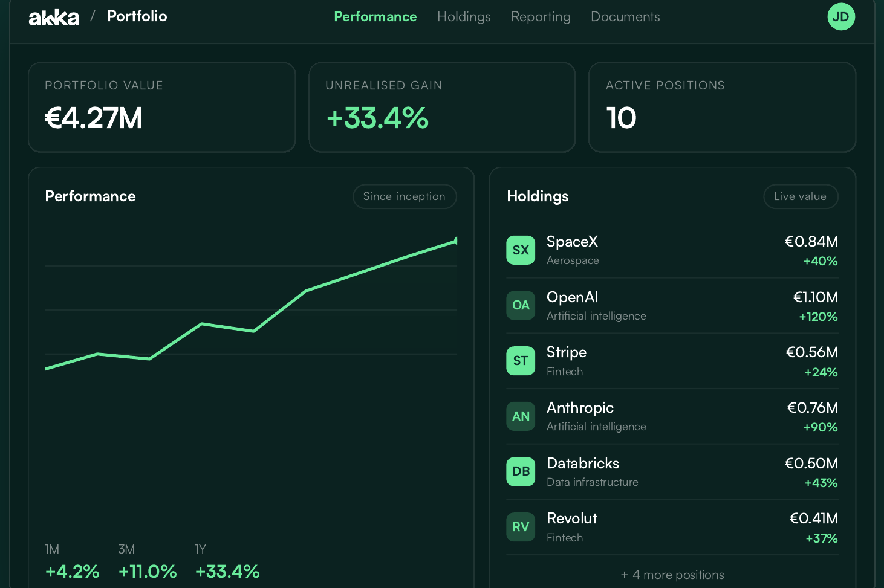Click the +90% Anthropic gain

coord(821,427)
